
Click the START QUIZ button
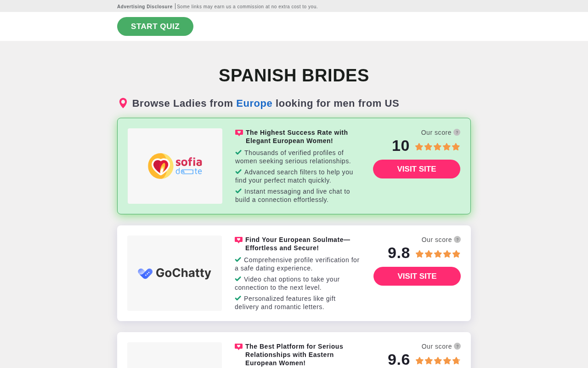155,27
